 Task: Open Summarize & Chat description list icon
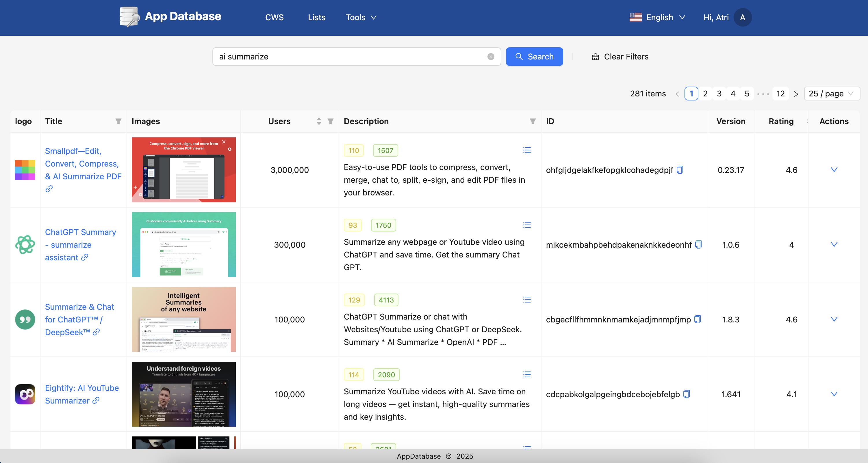coord(527,300)
